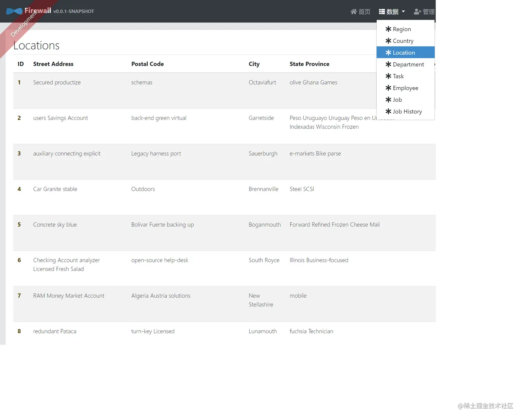The image size is (524, 420).
Task: Open the Task menu entry
Action: click(405, 76)
